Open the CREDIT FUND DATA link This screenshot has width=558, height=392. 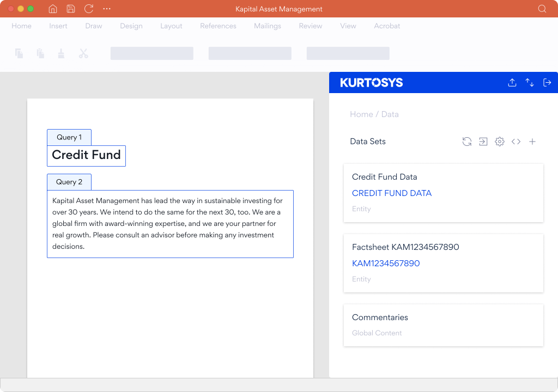[x=392, y=193]
